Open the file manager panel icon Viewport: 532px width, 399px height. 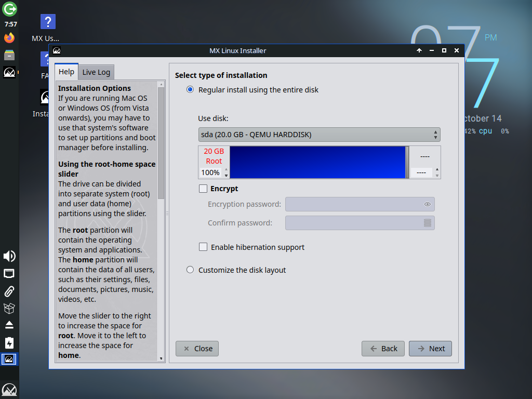click(x=9, y=55)
